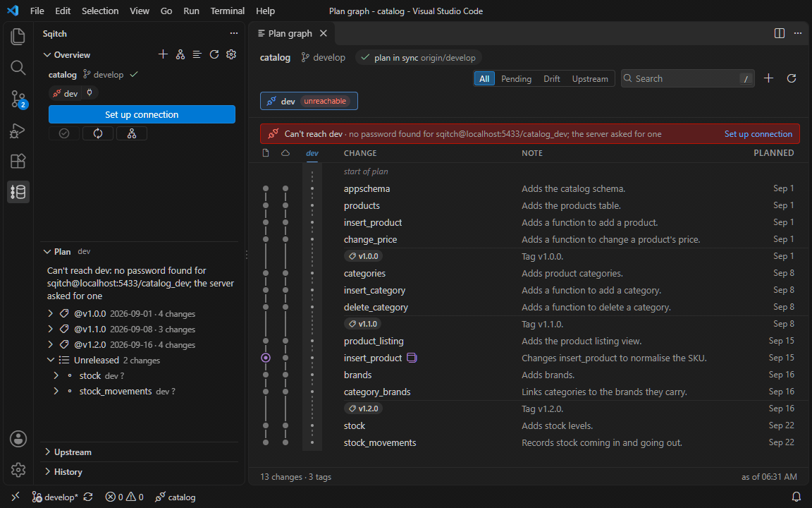This screenshot has height=508, width=812.
Task: Click the graph icon in Overview header
Action: tap(180, 54)
